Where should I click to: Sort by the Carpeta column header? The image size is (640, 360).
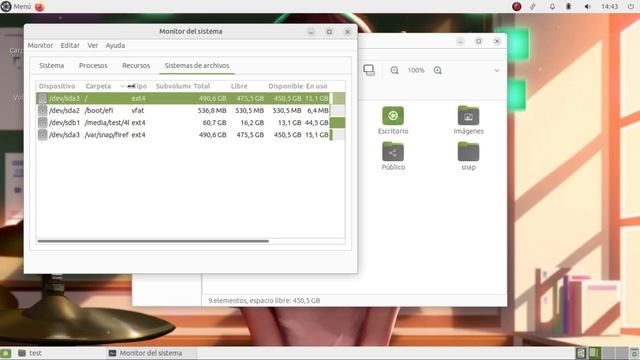(x=98, y=86)
